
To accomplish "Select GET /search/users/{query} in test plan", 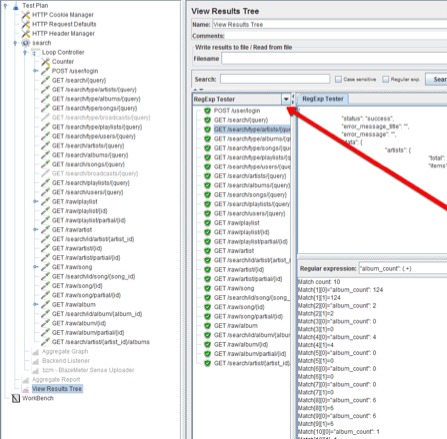I will click(x=88, y=192).
